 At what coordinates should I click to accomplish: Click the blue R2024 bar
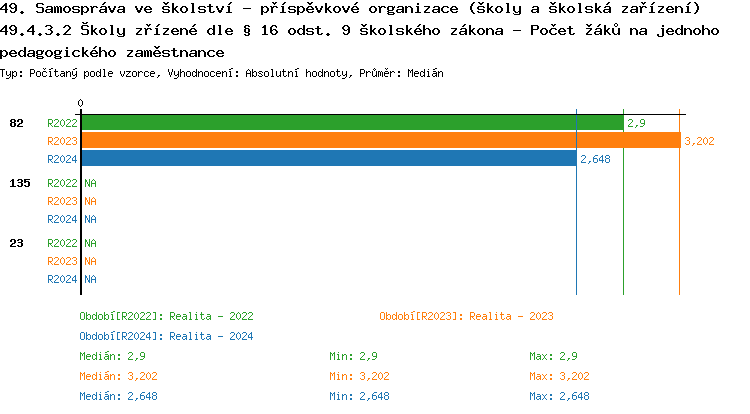click(x=328, y=158)
